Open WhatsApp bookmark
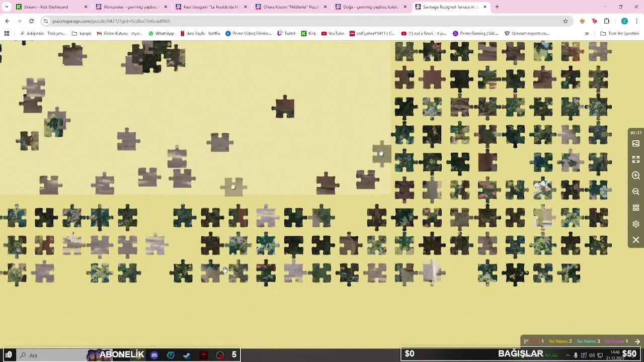Screen dimensions: 644x362 click(161, 34)
